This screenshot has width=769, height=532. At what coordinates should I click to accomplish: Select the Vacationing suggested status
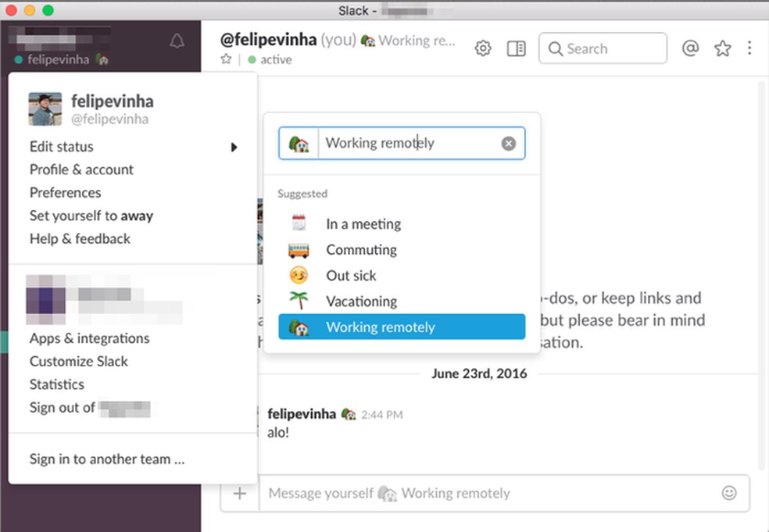[x=361, y=301]
